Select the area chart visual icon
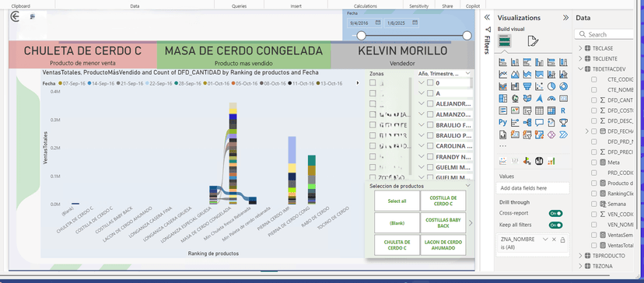Image resolution: width=644 pixels, height=283 pixels. pos(515,75)
